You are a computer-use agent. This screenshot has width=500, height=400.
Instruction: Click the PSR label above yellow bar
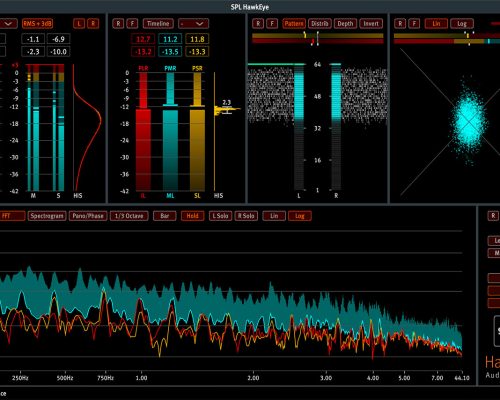[x=197, y=68]
